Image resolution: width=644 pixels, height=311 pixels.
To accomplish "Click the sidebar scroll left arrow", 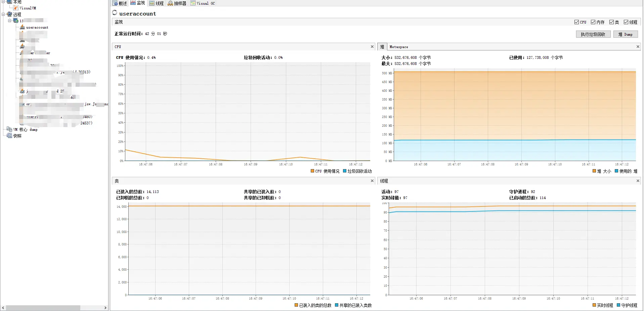I will [3, 308].
